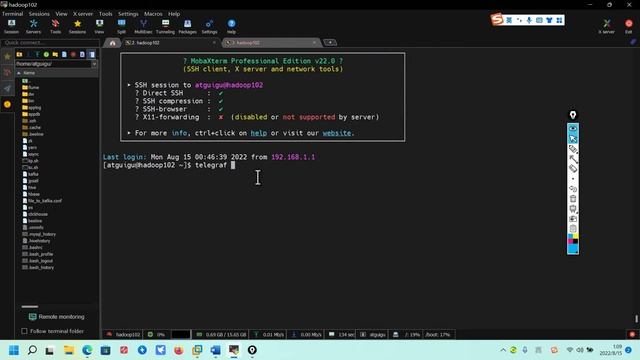Open the Session toolbar icon
640x360 pixels.
[11, 26]
